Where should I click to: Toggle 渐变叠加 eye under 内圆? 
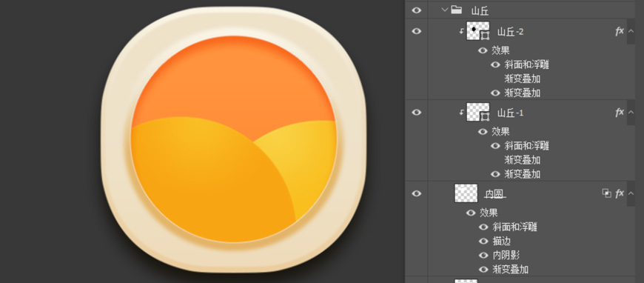tap(483, 270)
